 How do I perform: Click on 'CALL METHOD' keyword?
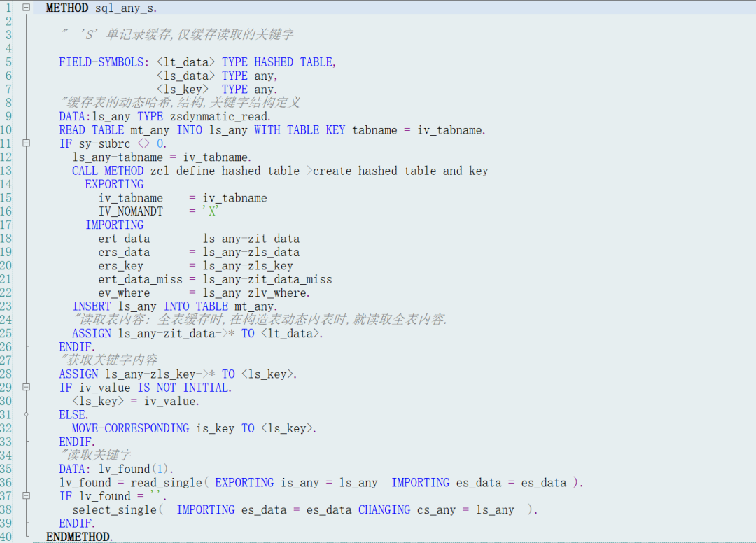point(108,171)
